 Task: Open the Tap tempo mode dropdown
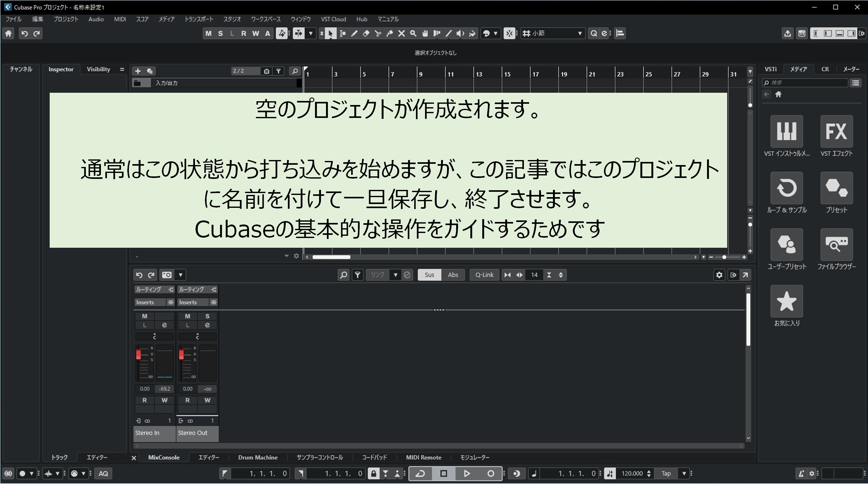[684, 473]
